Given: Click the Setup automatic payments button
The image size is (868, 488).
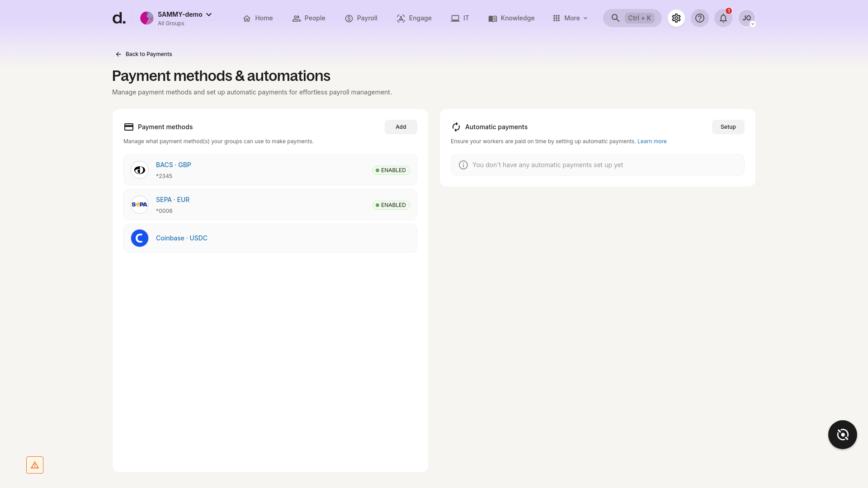Looking at the screenshot, I should [x=728, y=127].
